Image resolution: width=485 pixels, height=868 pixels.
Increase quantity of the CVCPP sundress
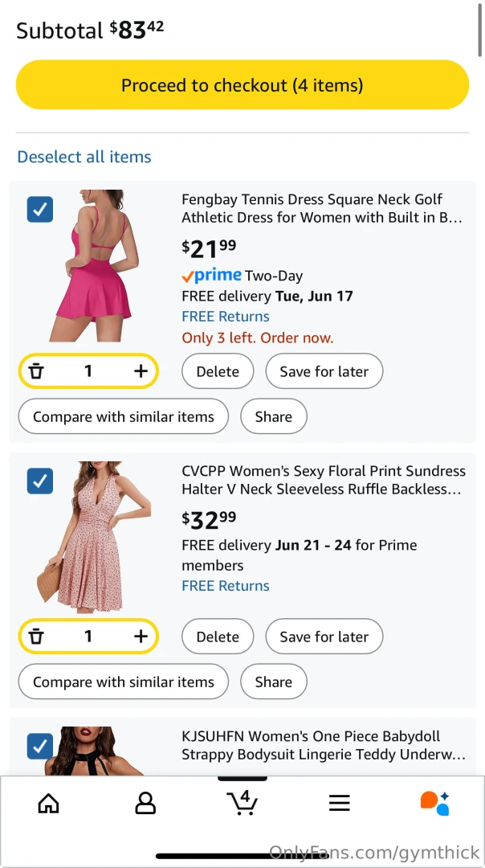pyautogui.click(x=141, y=636)
